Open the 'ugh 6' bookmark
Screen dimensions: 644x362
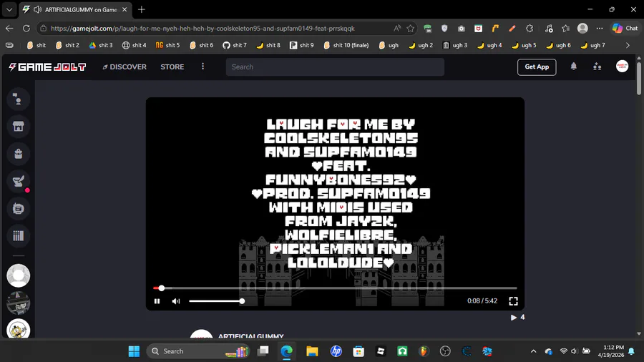tap(559, 45)
